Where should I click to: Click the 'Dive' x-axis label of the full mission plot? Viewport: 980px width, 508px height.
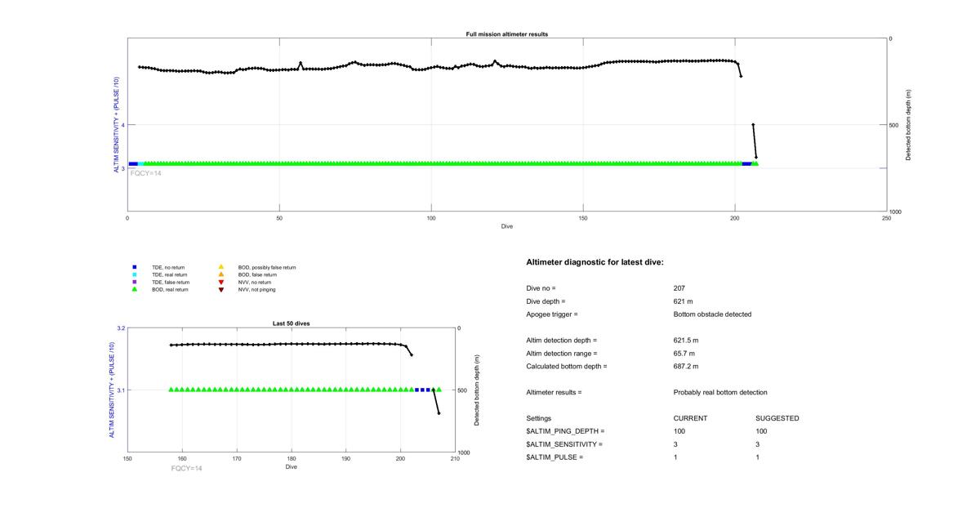pyautogui.click(x=507, y=225)
